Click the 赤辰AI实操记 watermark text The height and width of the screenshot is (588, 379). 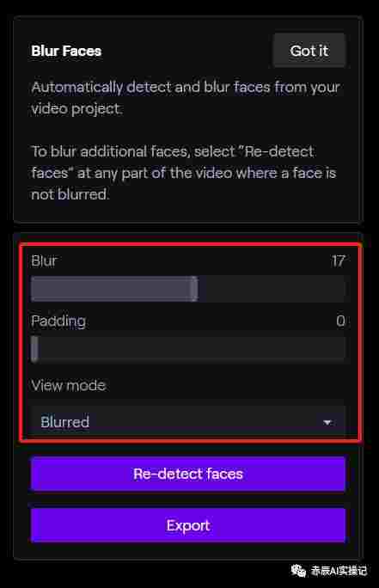pyautogui.click(x=339, y=571)
